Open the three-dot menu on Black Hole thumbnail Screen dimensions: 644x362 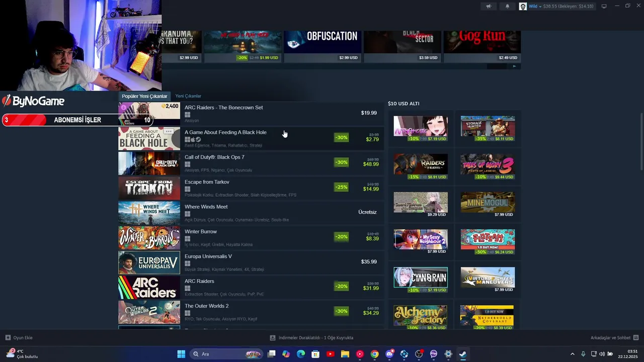click(x=169, y=131)
